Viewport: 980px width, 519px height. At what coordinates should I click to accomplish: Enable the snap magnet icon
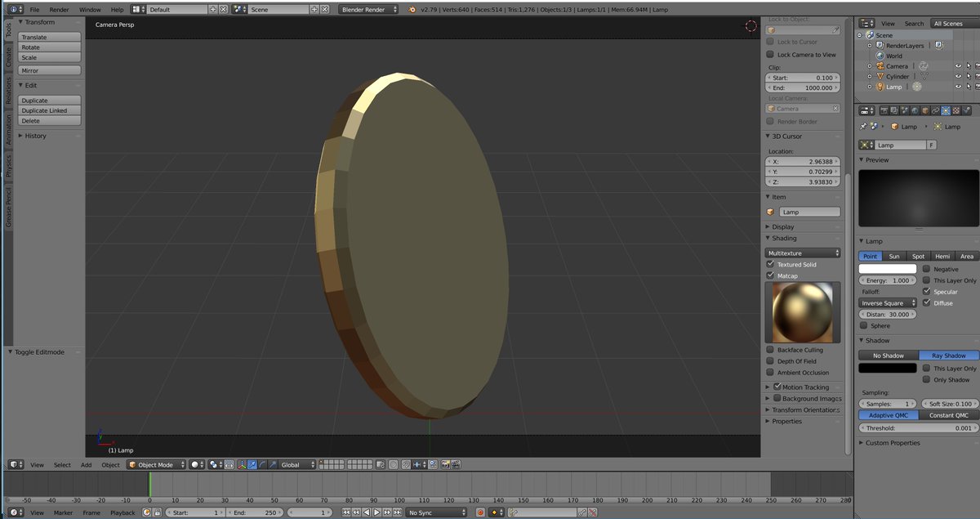406,464
